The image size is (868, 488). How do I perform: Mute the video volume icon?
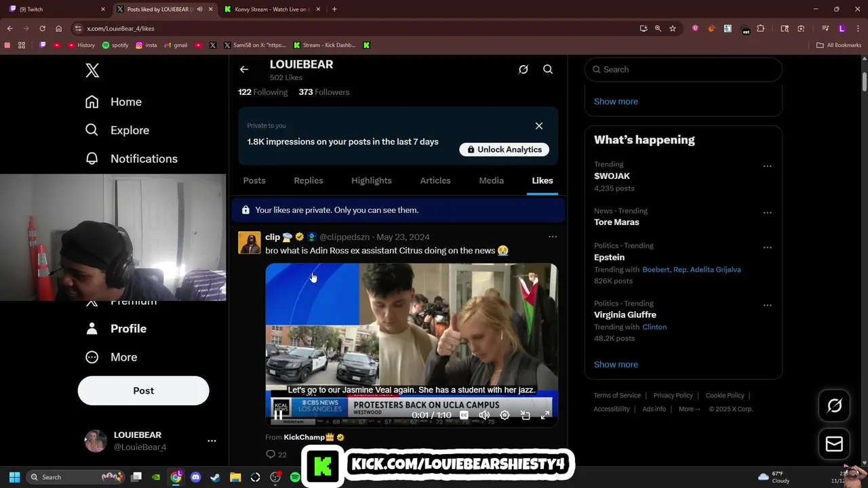pyautogui.click(x=484, y=415)
